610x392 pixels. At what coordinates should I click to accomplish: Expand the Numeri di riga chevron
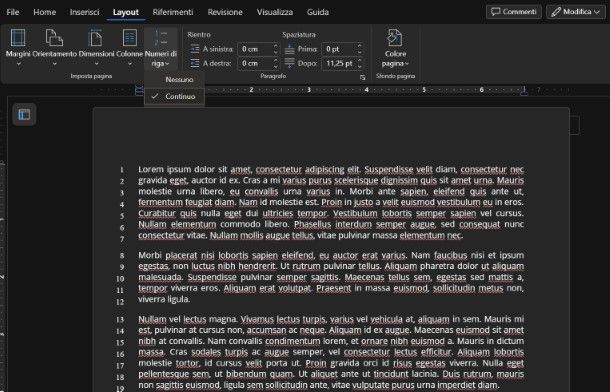click(167, 64)
